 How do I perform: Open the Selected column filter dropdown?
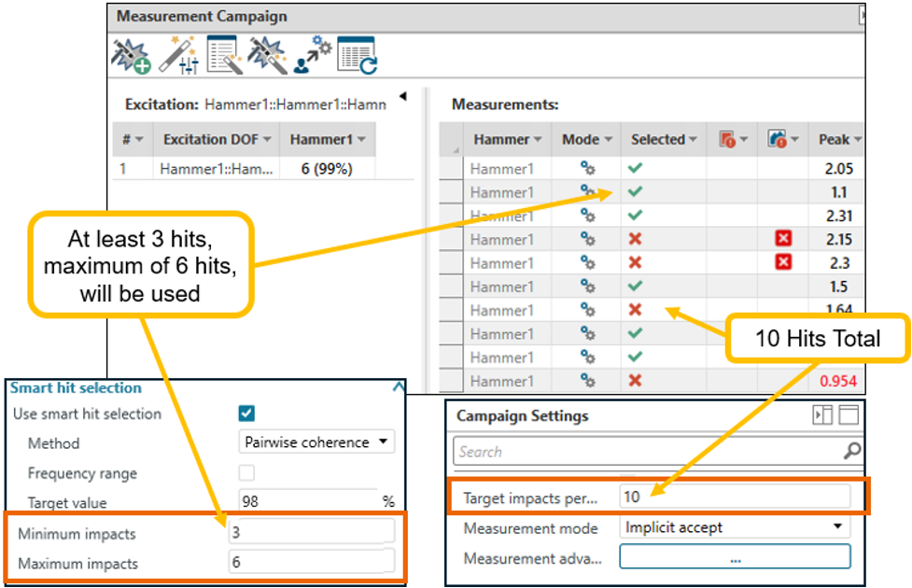tap(693, 140)
